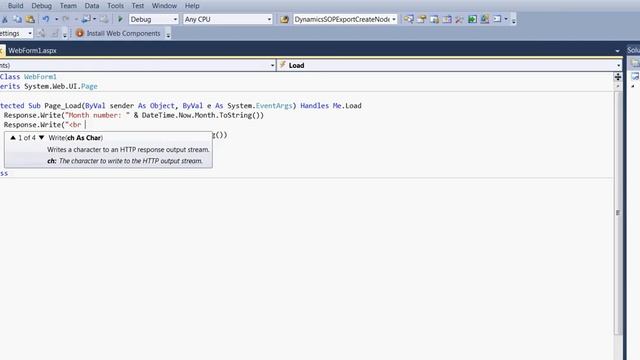Screen dimensions: 640x360
Task: Click the other windows toolbar icon
Action: click(497, 19)
